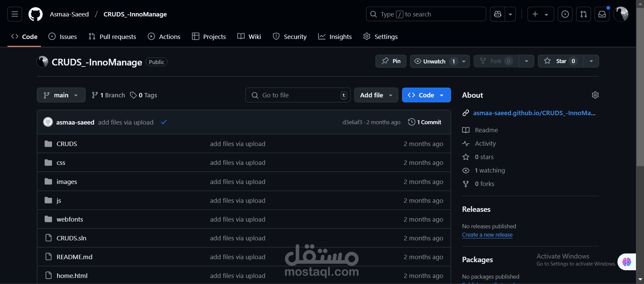Viewport: 644px width, 284px height.
Task: Pin this repository
Action: click(x=391, y=61)
